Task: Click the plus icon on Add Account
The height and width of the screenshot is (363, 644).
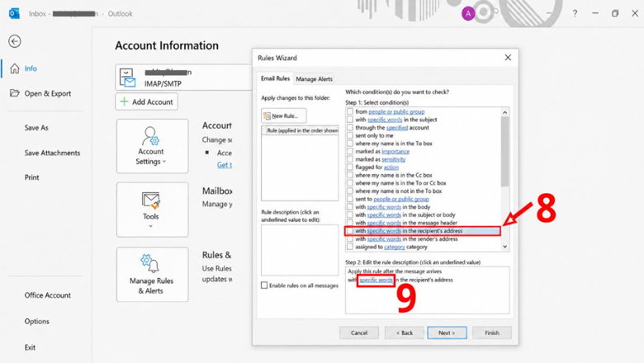Action: [124, 101]
